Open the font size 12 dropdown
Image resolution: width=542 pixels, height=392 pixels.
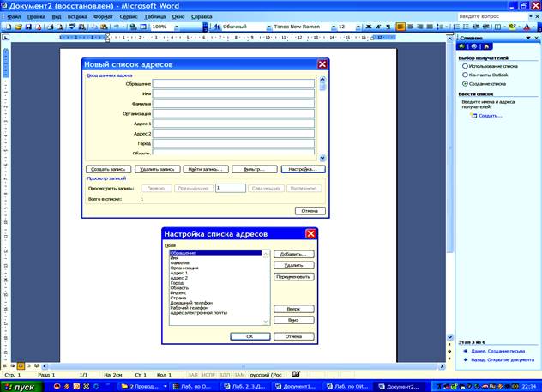[358, 27]
